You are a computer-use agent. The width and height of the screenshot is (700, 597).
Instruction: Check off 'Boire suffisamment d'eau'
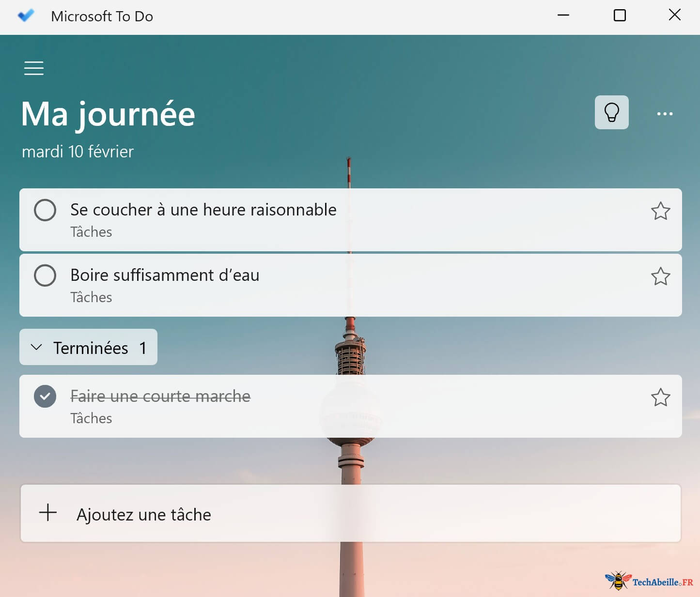[x=45, y=276]
